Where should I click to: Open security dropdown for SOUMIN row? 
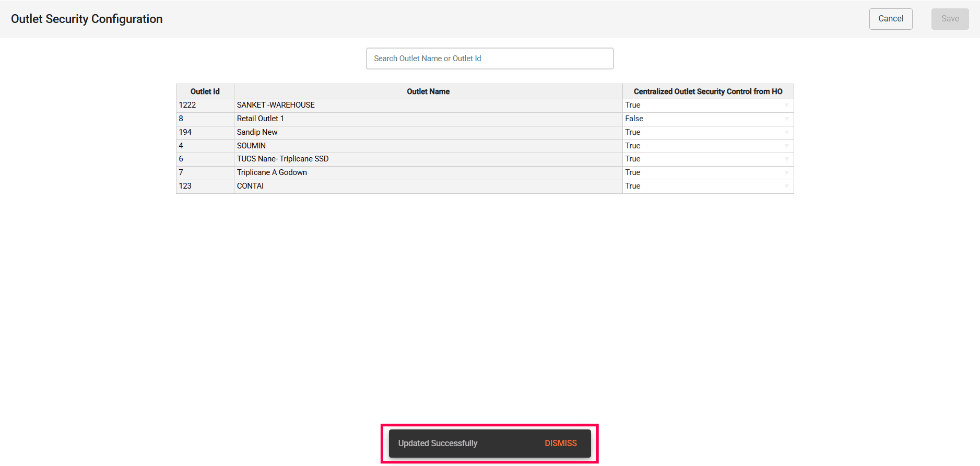707,146
